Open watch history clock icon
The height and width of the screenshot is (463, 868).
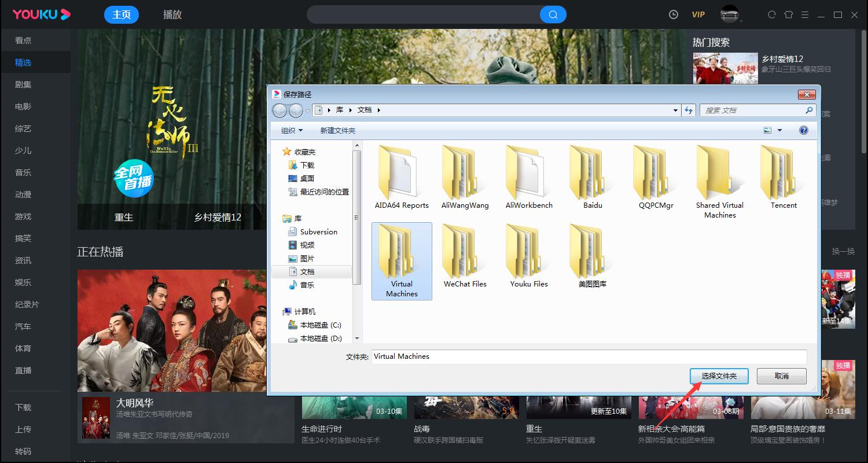coord(673,14)
